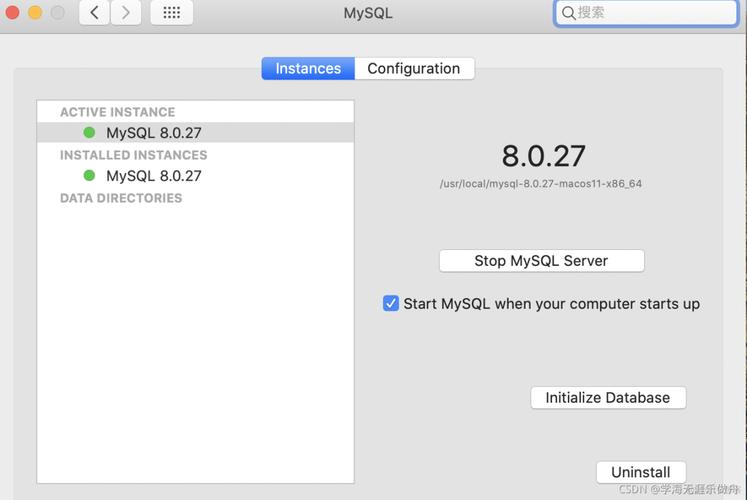The image size is (747, 500).
Task: Click the DATA DIRECTORIES section header
Action: point(121,198)
